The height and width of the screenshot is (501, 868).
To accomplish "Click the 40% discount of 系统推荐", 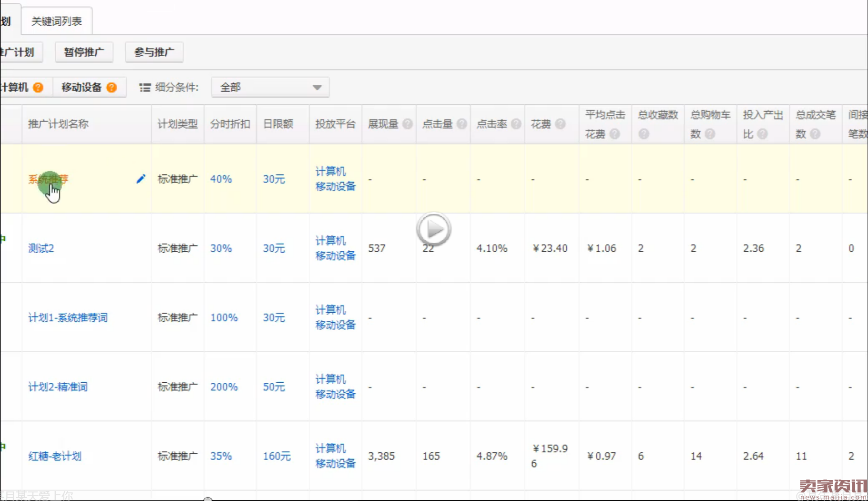I will pos(221,179).
